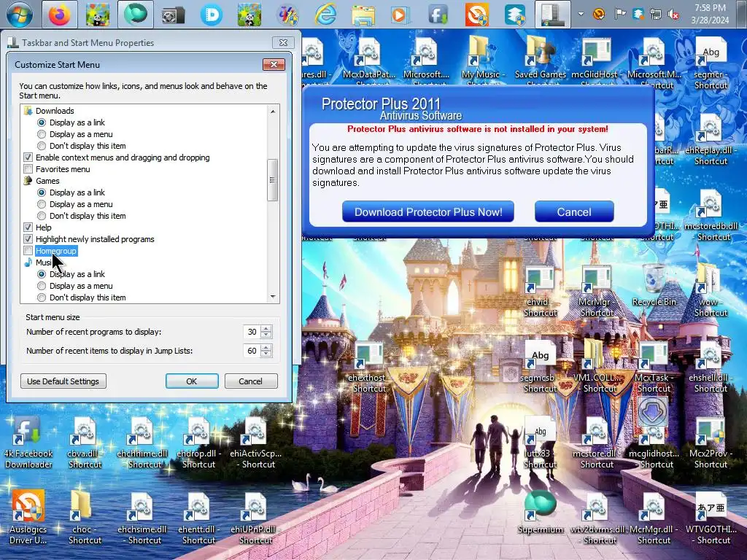Select the choc - Shortcut folder icon
The width and height of the screenshot is (747, 560).
[x=85, y=518]
